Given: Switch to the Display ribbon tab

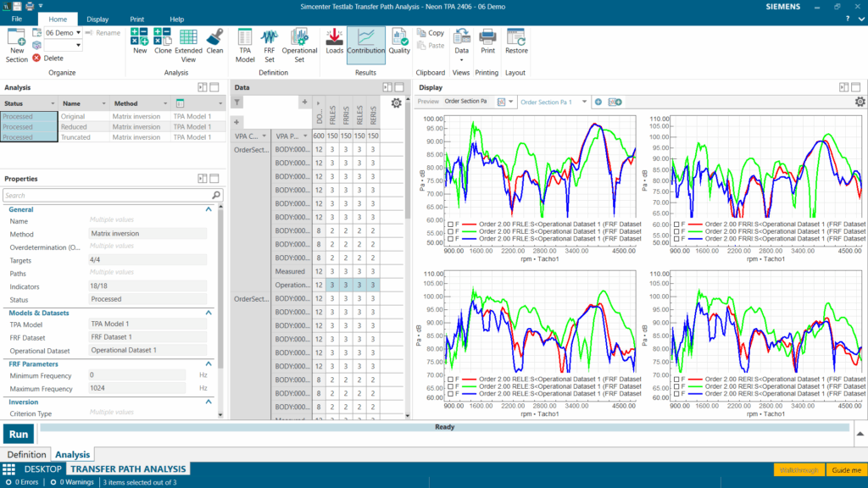Looking at the screenshot, I should point(97,19).
